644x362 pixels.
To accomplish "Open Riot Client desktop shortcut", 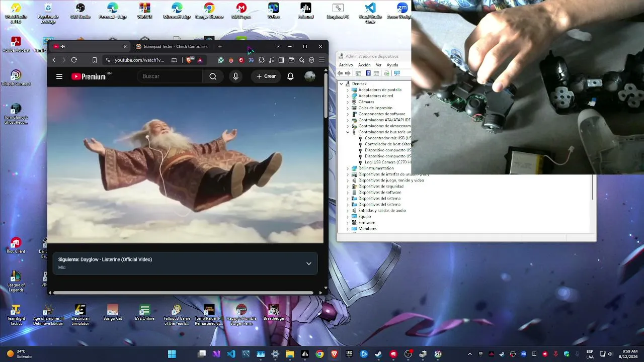I will click(16, 245).
